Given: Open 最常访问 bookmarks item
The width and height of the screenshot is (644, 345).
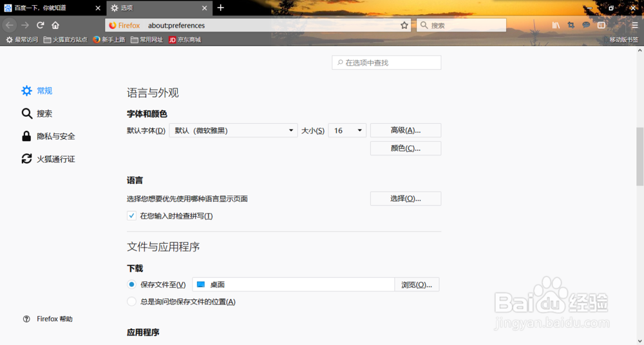Looking at the screenshot, I should (22, 40).
